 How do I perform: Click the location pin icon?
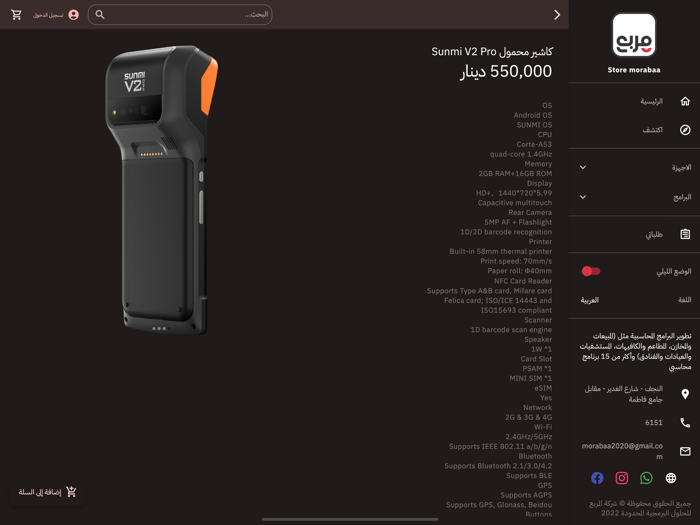point(685,394)
